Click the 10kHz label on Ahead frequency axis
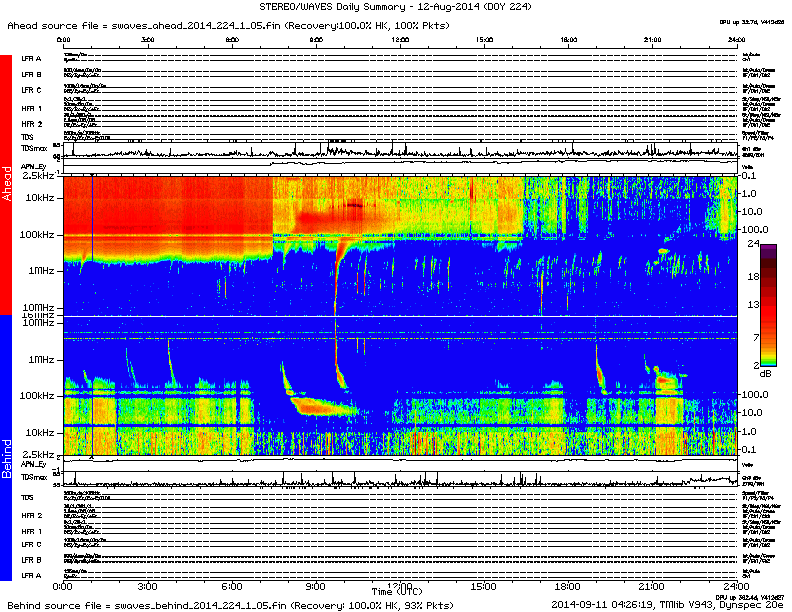The image size is (792, 612). coord(40,198)
